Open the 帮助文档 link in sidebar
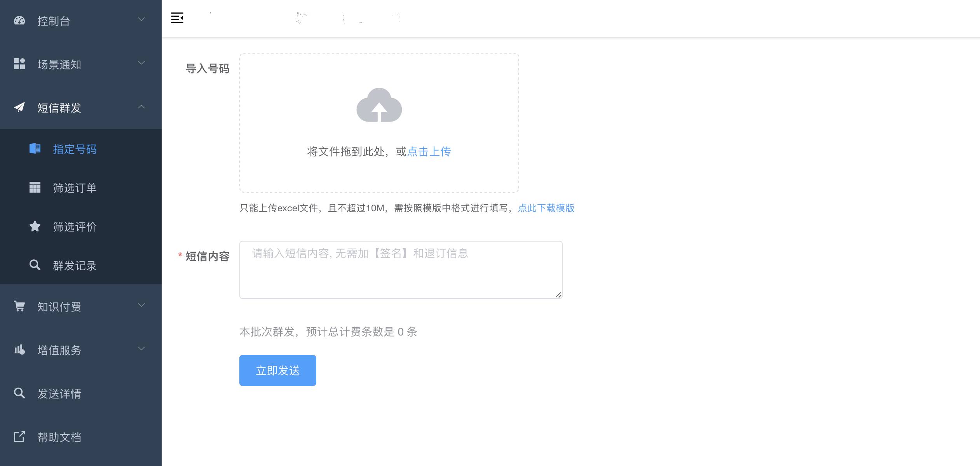This screenshot has width=980, height=466. pos(81,436)
